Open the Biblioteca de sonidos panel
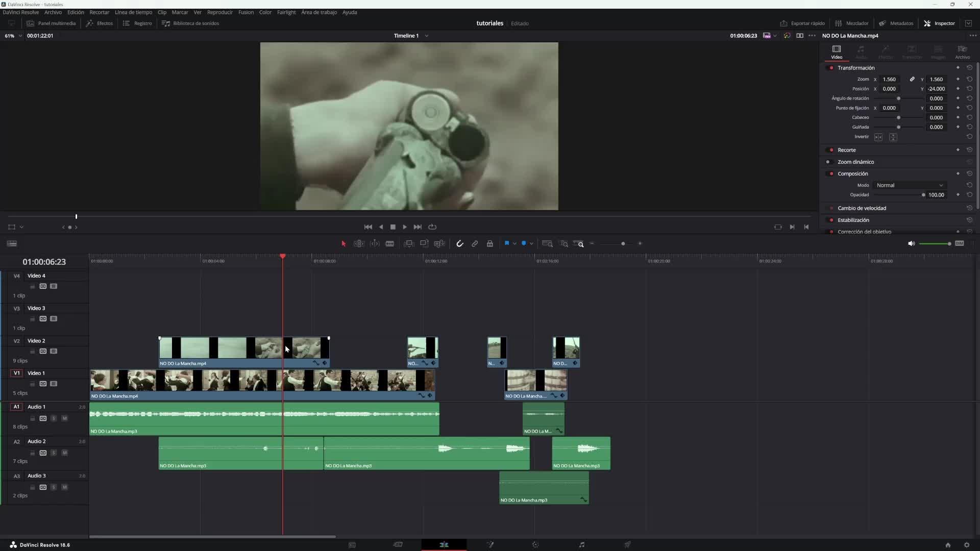980x551 pixels. pos(190,23)
